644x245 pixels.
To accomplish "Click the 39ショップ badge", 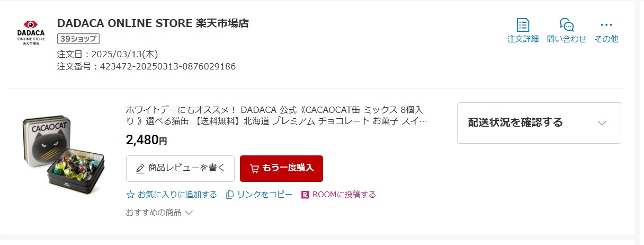I will click(x=78, y=39).
